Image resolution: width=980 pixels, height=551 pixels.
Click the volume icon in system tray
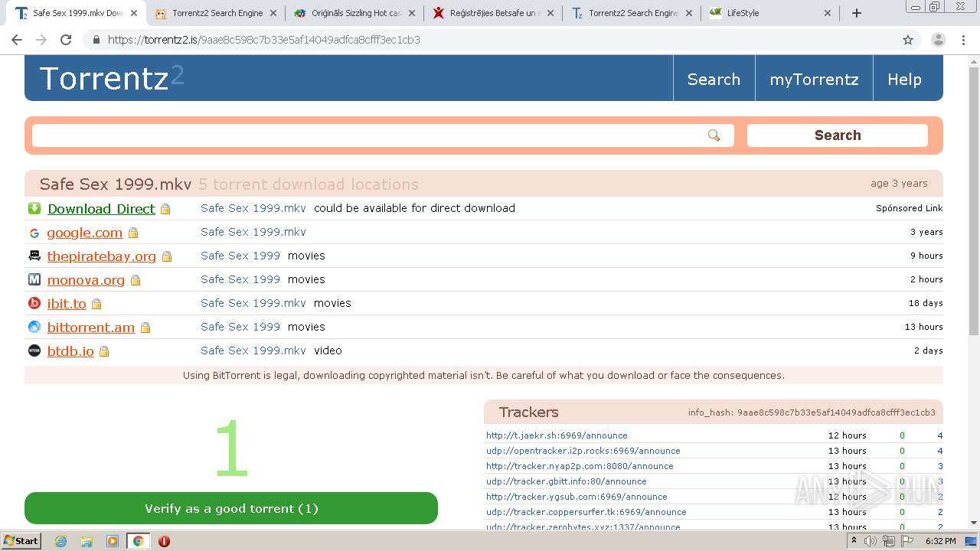[x=871, y=541]
